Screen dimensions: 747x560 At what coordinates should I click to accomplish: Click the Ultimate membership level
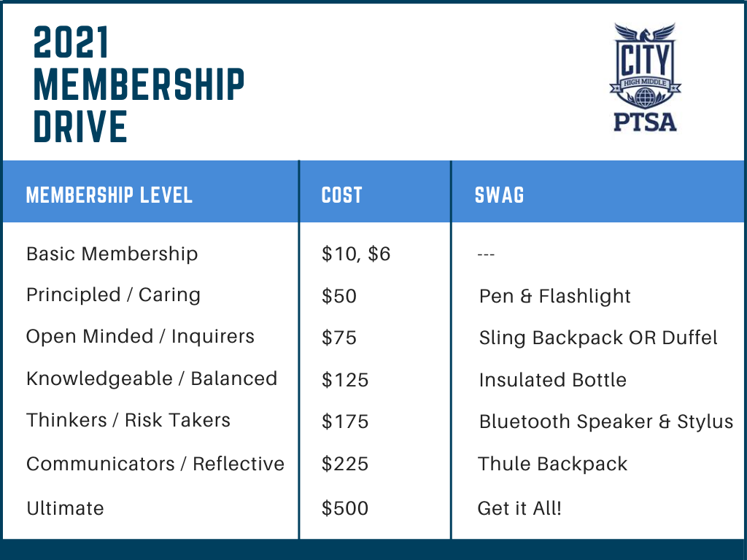tap(65, 508)
